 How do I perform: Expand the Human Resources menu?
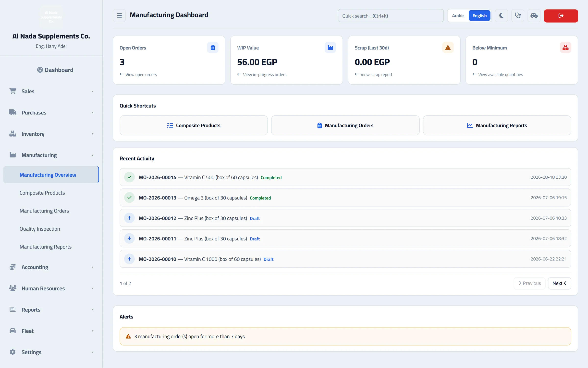(x=51, y=289)
